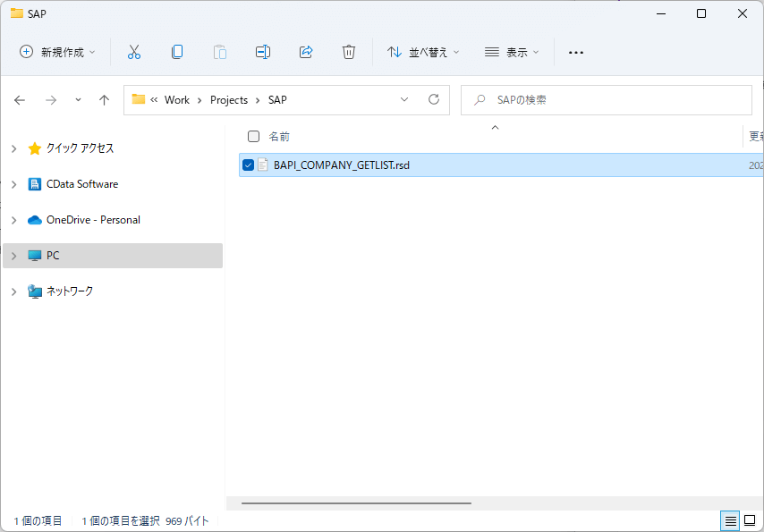
Task: Select the BAPI_COMPANY_GETLIST.rsd file name
Action: pyautogui.click(x=342, y=165)
